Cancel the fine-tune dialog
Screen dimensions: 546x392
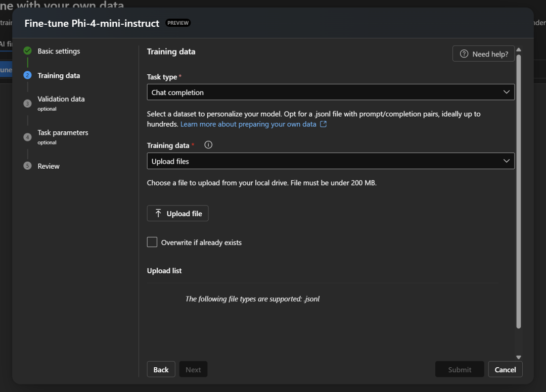point(505,369)
